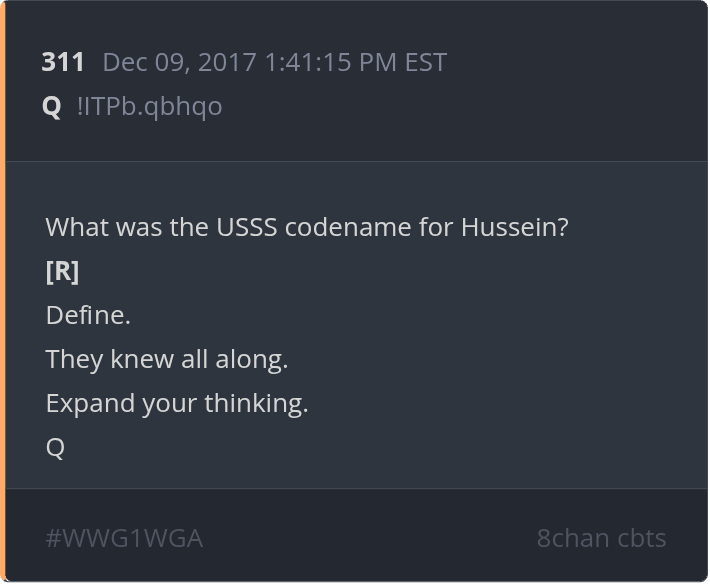Click the line reading Define.

coord(88,315)
